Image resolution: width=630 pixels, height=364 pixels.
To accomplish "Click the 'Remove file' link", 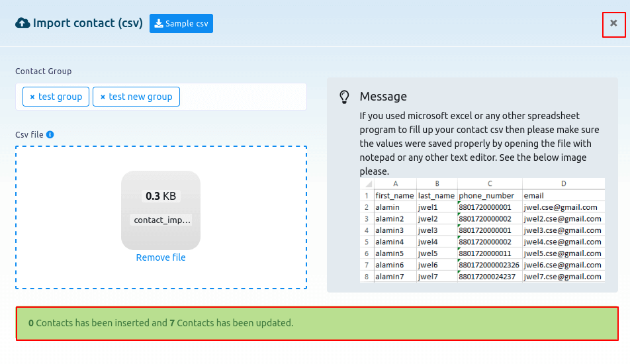I will coord(161,257).
